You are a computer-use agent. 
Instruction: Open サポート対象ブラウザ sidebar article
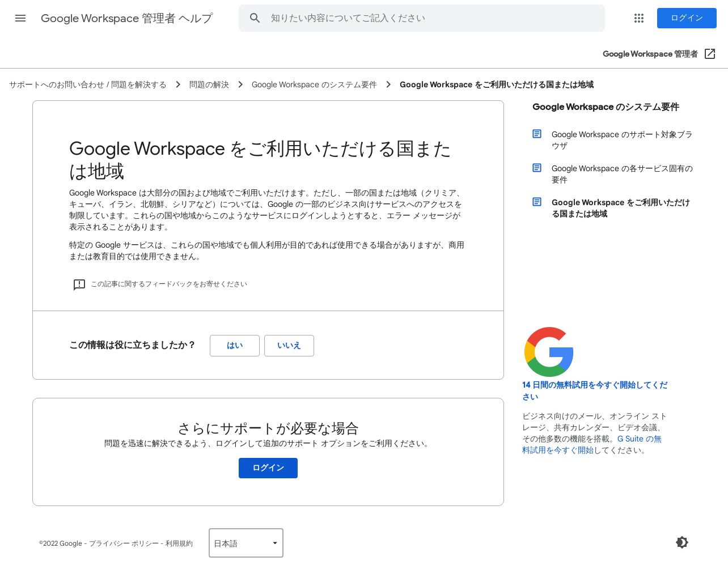click(622, 140)
